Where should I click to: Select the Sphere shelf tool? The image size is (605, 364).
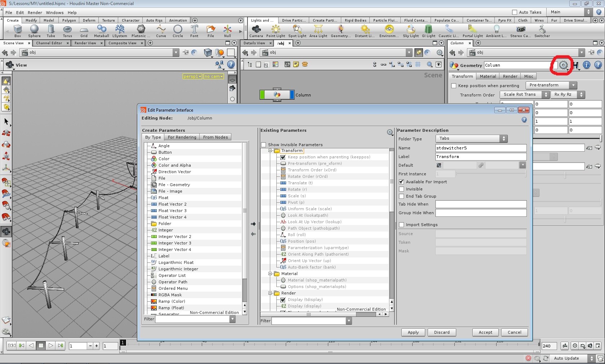point(34,31)
